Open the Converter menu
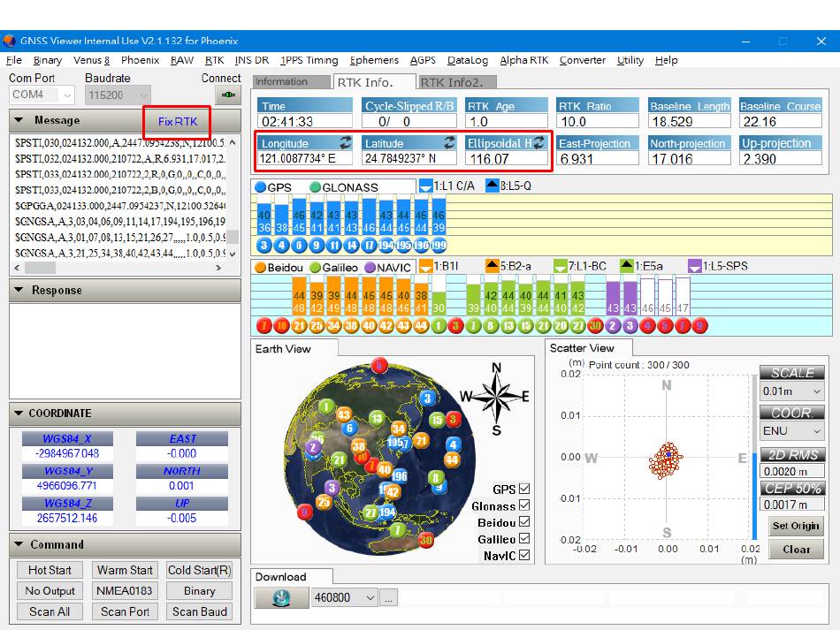Viewport: 840px width, 630px height. (x=583, y=60)
